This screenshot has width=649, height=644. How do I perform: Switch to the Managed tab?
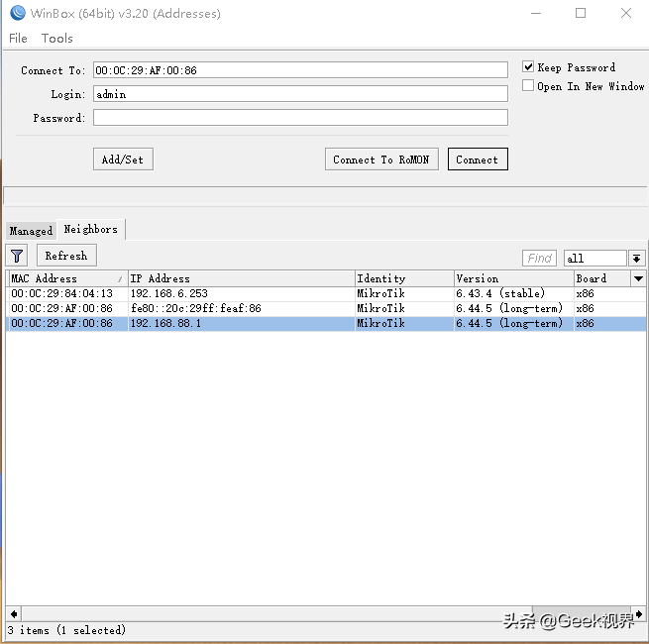coord(31,230)
